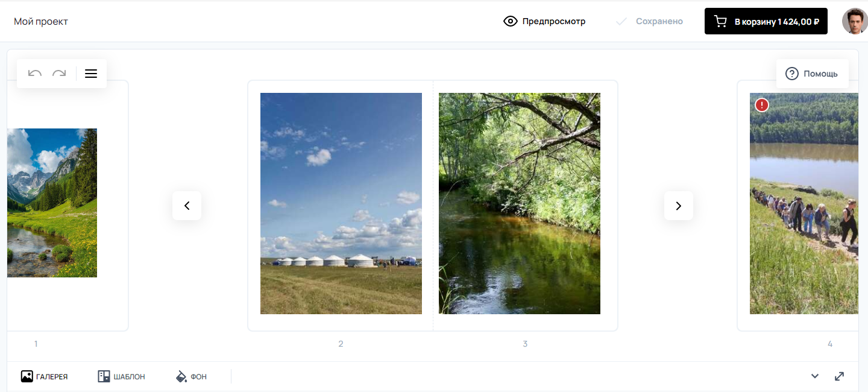
Task: Click the Предпросмотр preview button
Action: click(x=544, y=22)
